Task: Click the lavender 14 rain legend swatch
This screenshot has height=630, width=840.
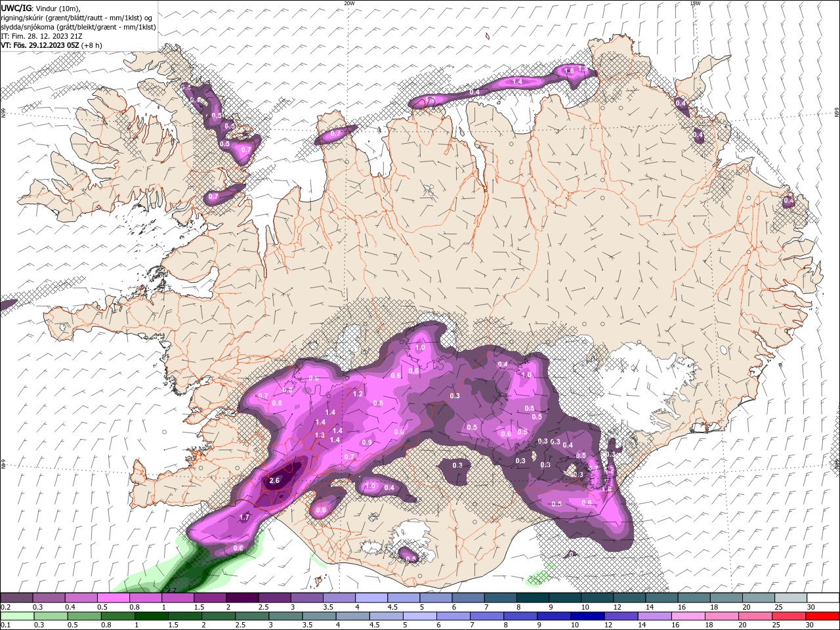Action: click(655, 616)
